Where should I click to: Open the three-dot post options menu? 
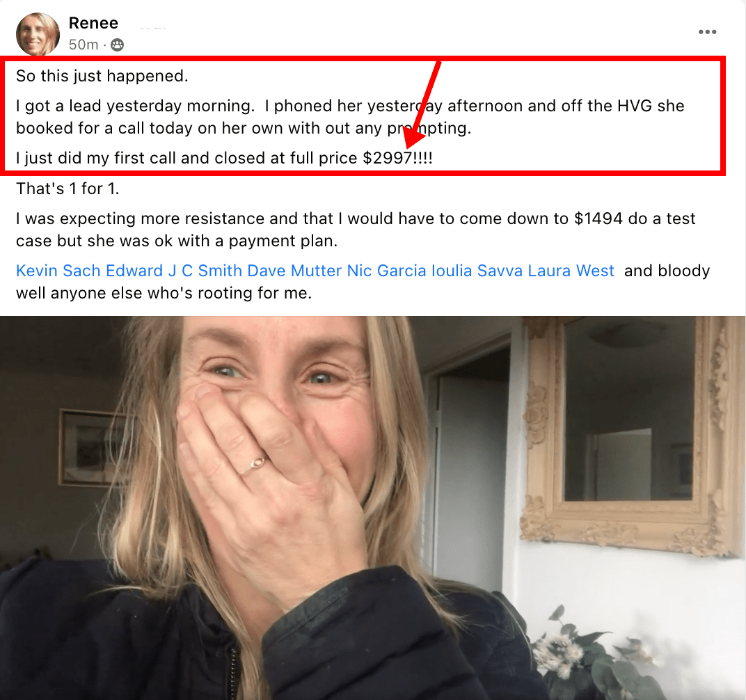[707, 32]
